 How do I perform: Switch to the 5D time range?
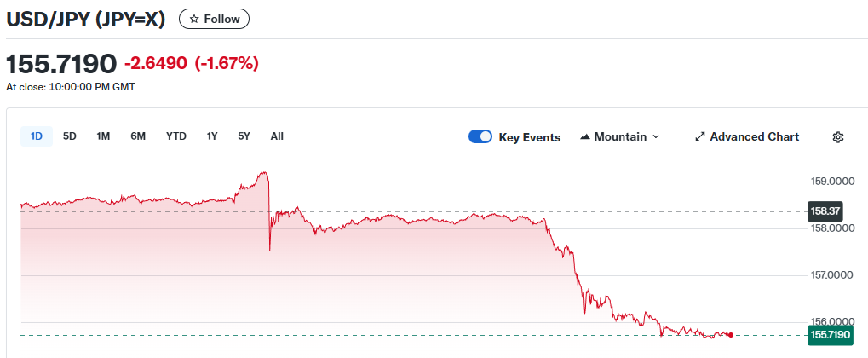[70, 136]
